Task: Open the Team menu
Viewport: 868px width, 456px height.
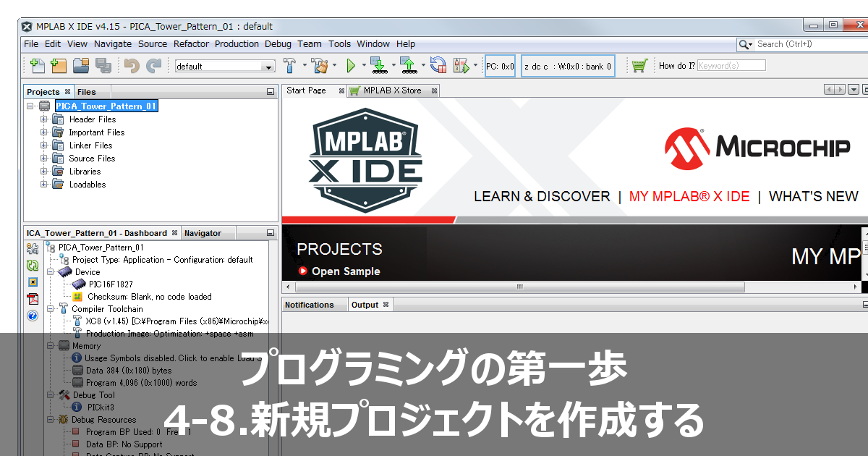Action: pyautogui.click(x=310, y=44)
